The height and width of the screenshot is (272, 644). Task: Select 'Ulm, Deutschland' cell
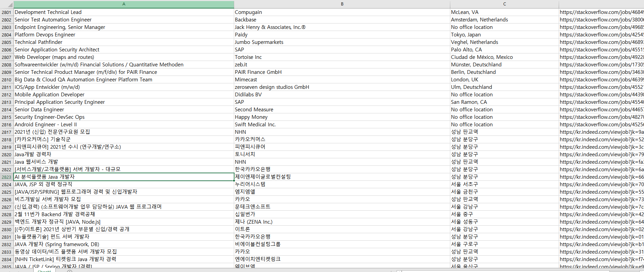504,87
